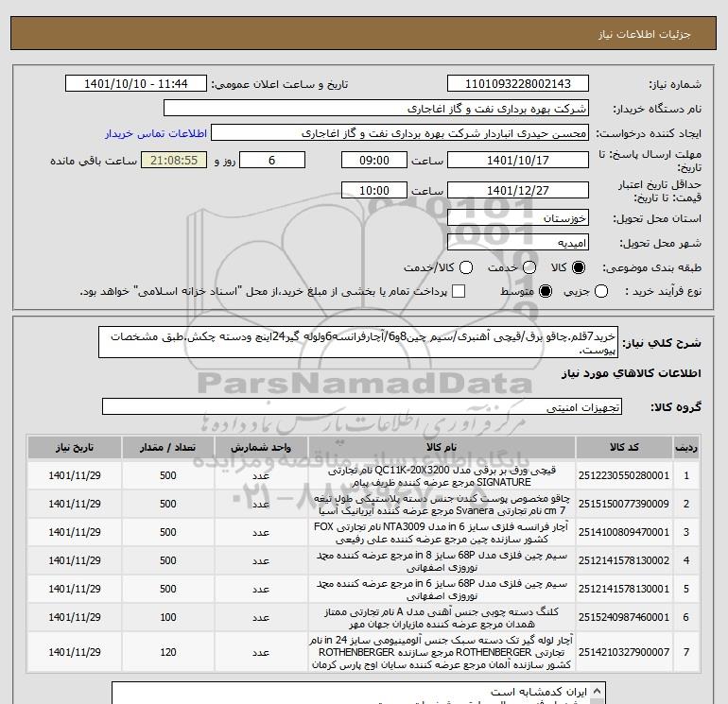This screenshot has height=704, width=728.
Task: Click the نام کالا column header
Action: point(442,447)
